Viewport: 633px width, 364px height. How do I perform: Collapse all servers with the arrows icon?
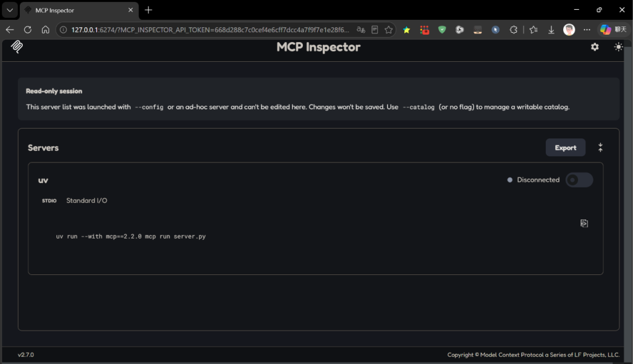[600, 147]
